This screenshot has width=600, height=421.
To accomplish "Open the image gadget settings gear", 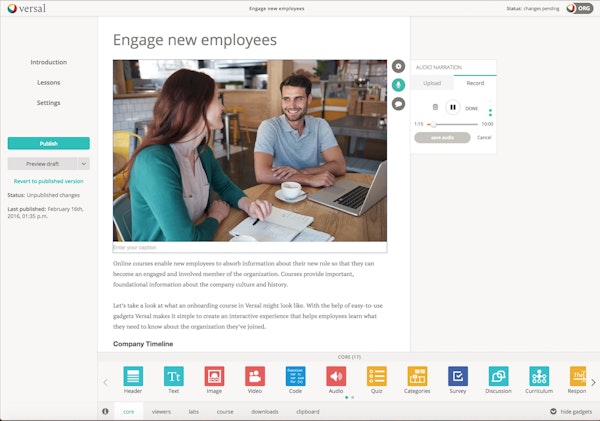I will click(398, 66).
